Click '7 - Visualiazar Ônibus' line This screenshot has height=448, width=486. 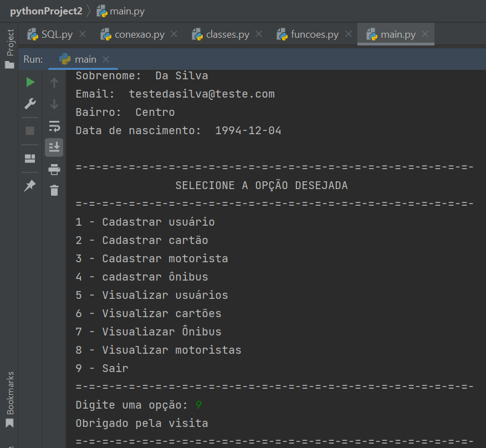tap(149, 332)
